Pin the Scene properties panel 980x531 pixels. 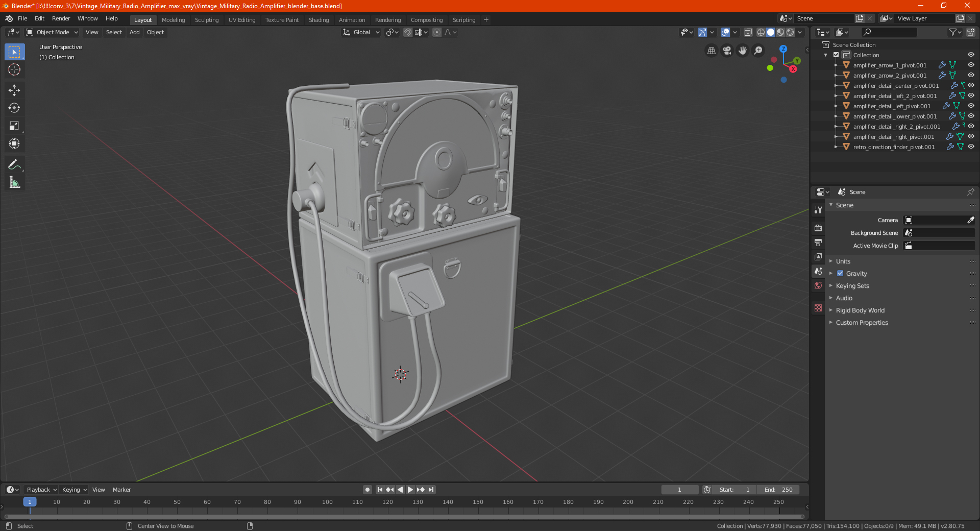pos(970,192)
